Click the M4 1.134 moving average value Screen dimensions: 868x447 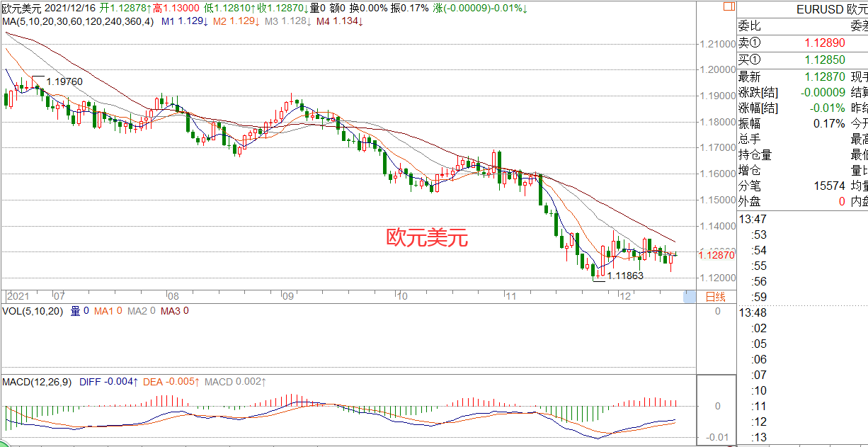pos(339,22)
